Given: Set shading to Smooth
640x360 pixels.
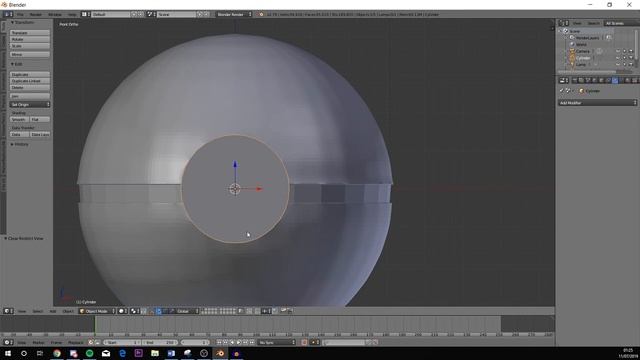Looking at the screenshot, I should [x=19, y=119].
